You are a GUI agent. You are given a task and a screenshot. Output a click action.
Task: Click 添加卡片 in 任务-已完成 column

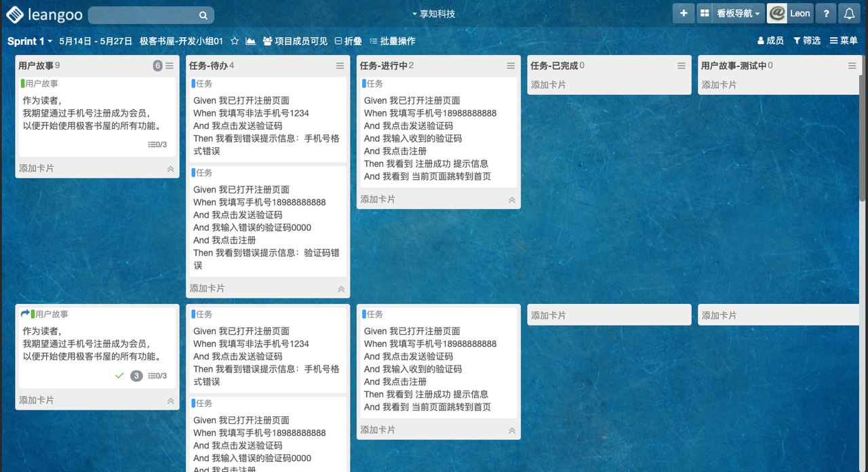549,85
